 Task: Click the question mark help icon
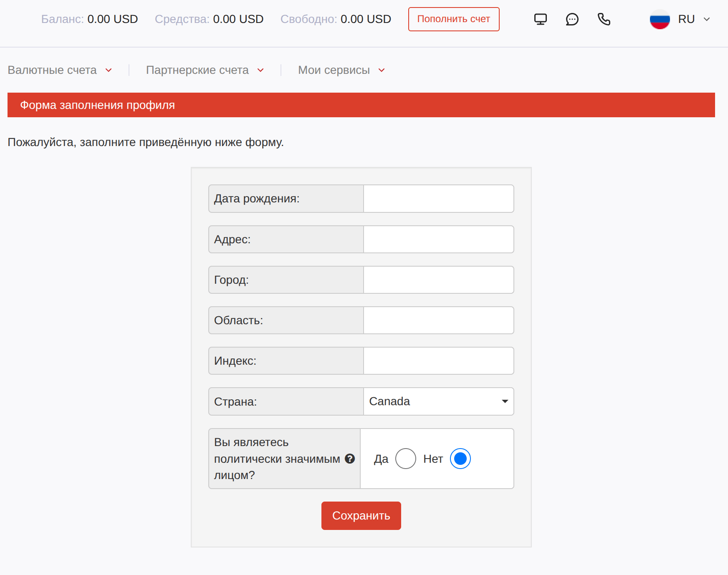point(350,459)
